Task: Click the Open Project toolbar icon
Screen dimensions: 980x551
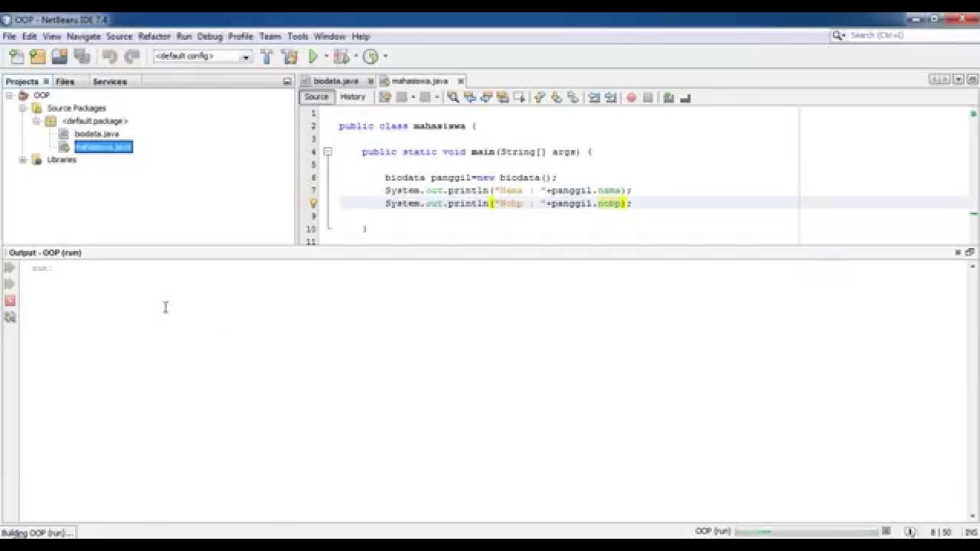Action: click(x=60, y=56)
